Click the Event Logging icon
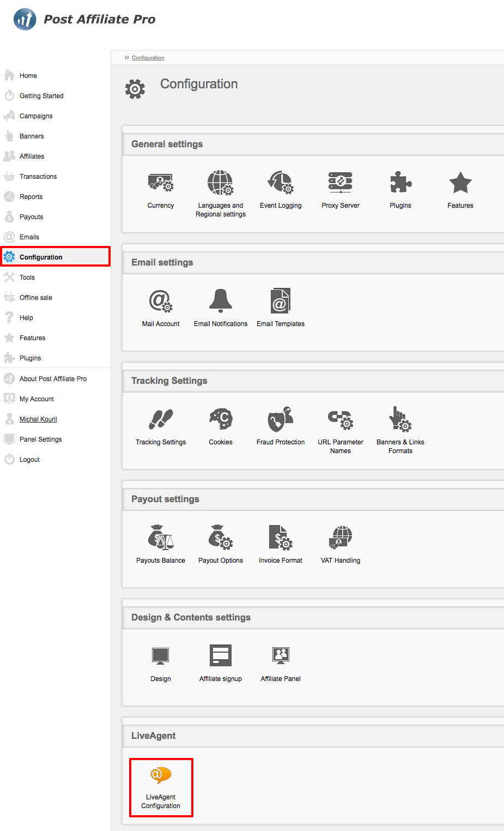 coord(281,183)
